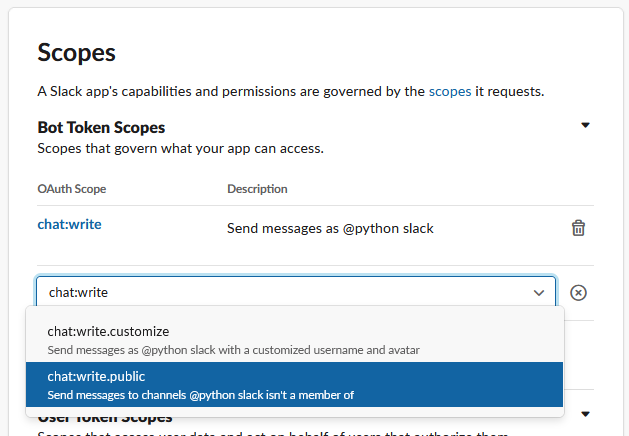629x436 pixels.
Task: Open the blue "scopes" documentation link
Action: point(450,92)
